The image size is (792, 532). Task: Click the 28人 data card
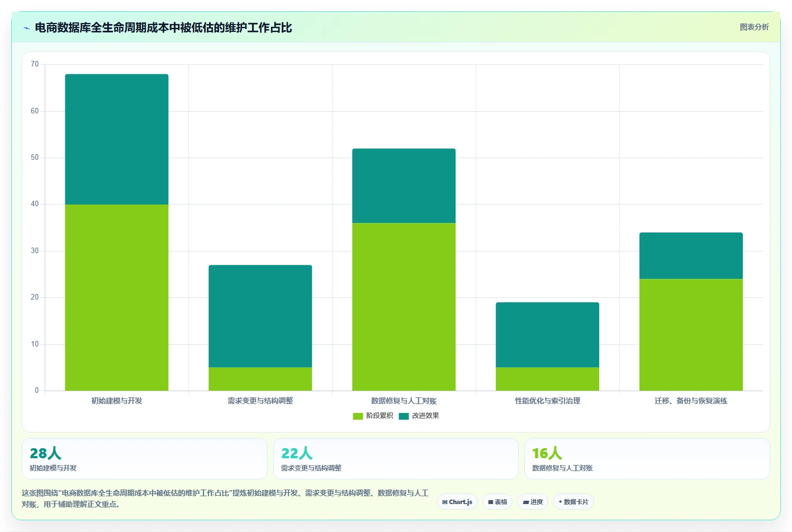[145, 459]
